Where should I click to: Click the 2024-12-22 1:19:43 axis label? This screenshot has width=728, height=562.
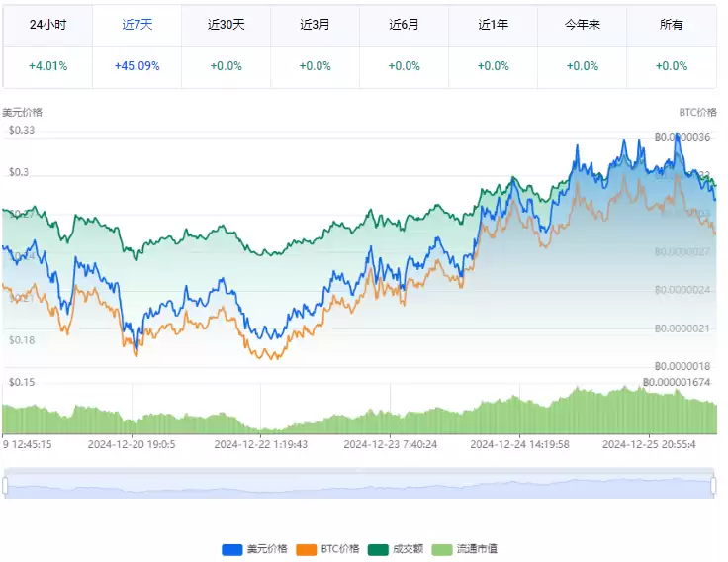261,444
